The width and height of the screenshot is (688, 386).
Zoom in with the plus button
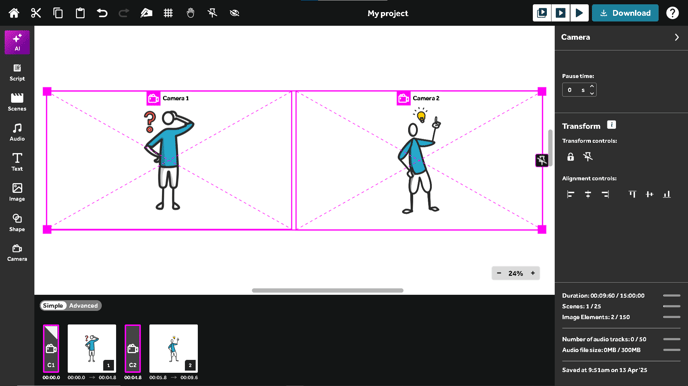533,273
